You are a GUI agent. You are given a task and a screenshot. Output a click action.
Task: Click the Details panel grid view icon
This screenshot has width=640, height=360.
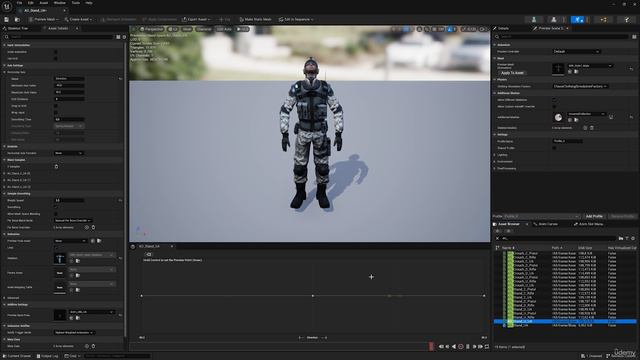[x=634, y=37]
